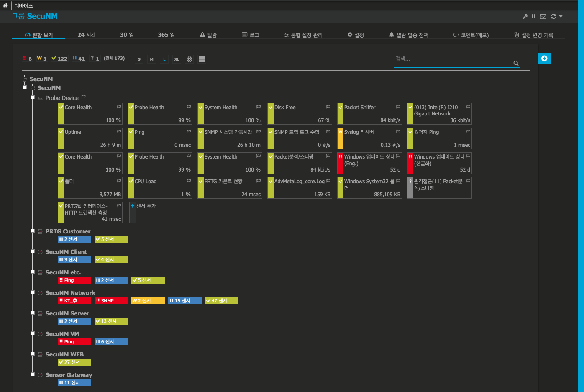Open the envelope notification icon in header

[543, 16]
